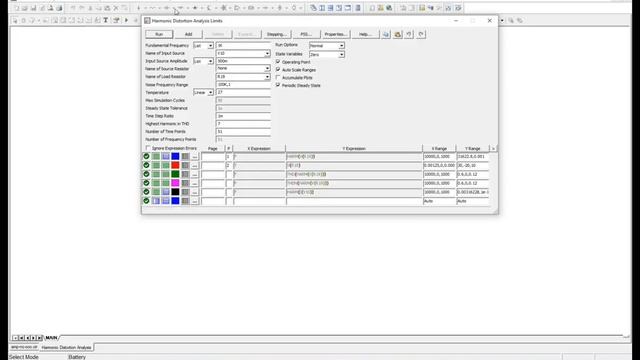Open the red curve color swatch
The image size is (640, 360).
tap(176, 165)
